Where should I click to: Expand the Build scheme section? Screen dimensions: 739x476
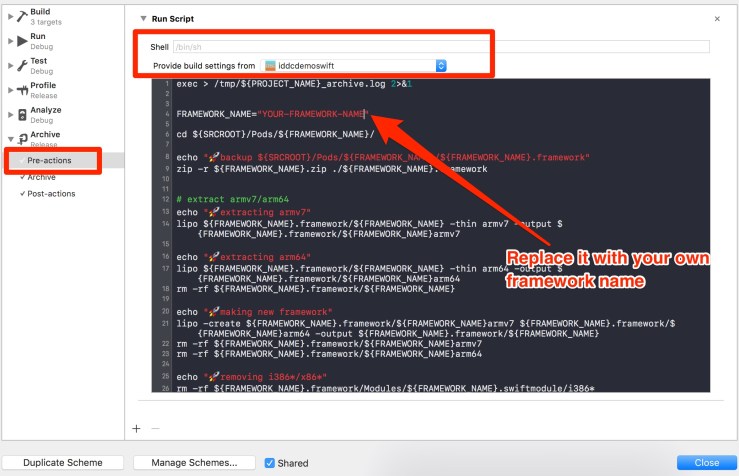point(10,16)
